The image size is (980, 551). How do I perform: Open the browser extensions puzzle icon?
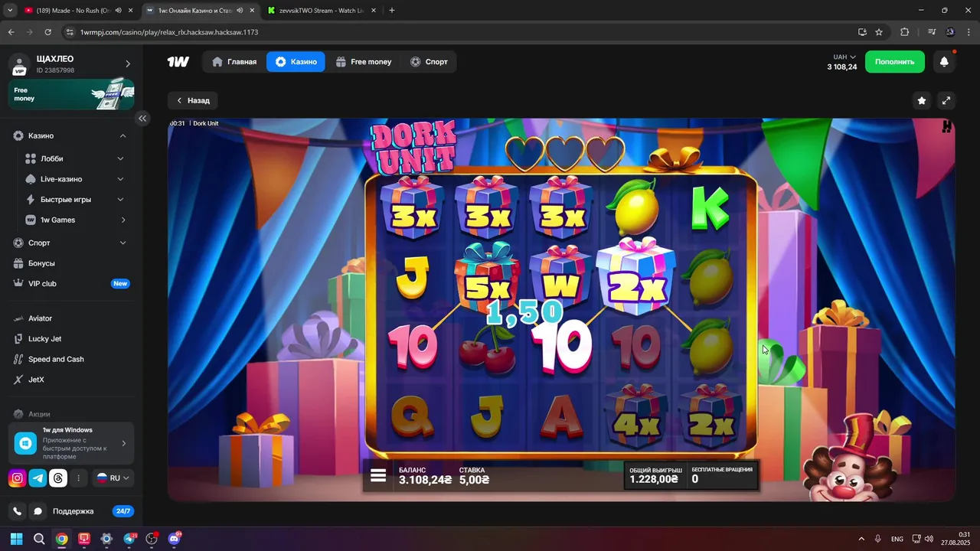tap(904, 32)
